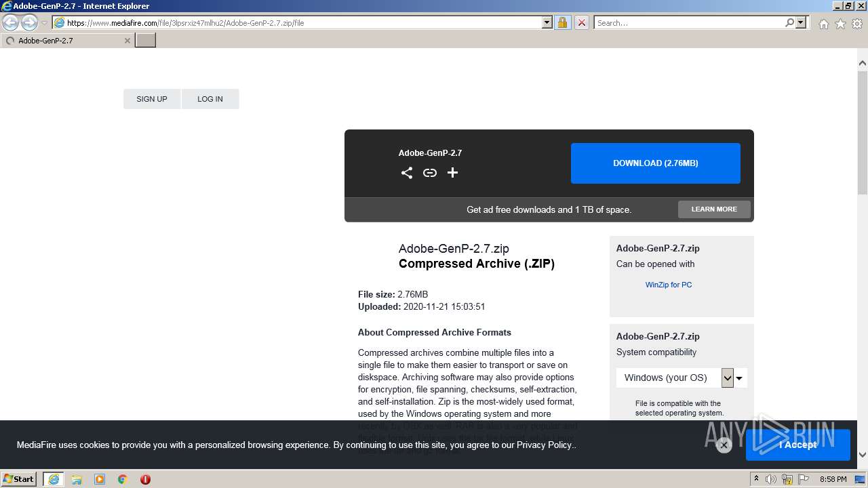Screen dimensions: 868x488
Task: Click Internet Explorer taskbar icon
Action: 54,479
